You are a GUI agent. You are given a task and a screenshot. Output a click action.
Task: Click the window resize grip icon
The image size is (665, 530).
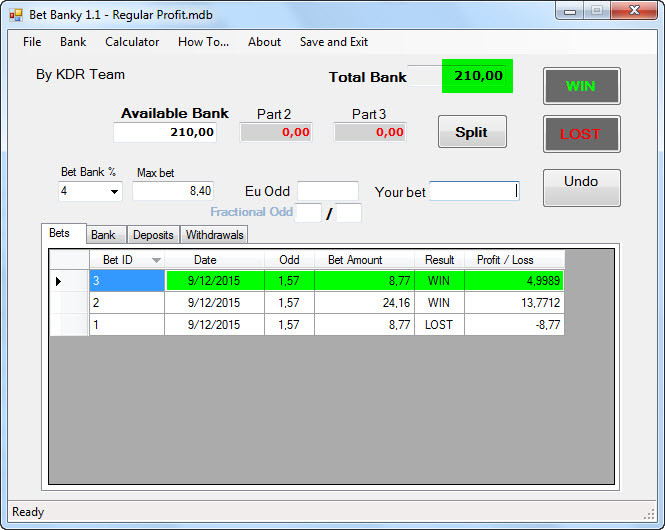[x=649, y=514]
